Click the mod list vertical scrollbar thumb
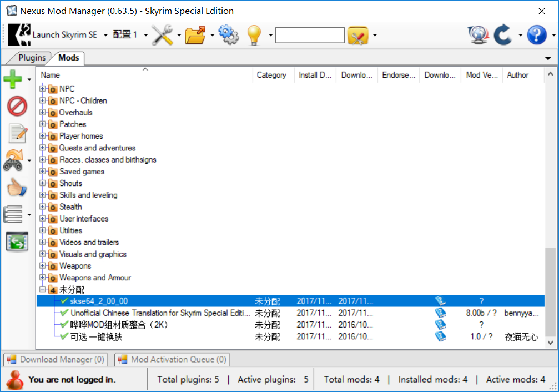This screenshot has width=559, height=392. 550,292
